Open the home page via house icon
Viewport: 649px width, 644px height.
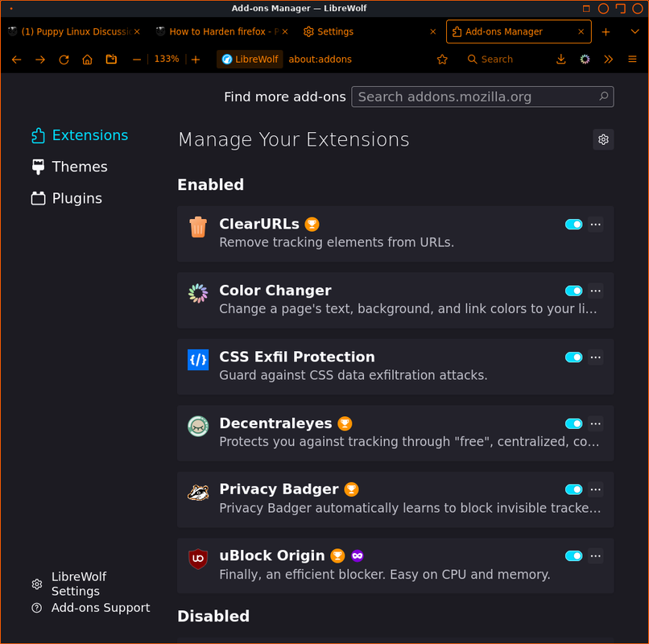click(x=87, y=60)
